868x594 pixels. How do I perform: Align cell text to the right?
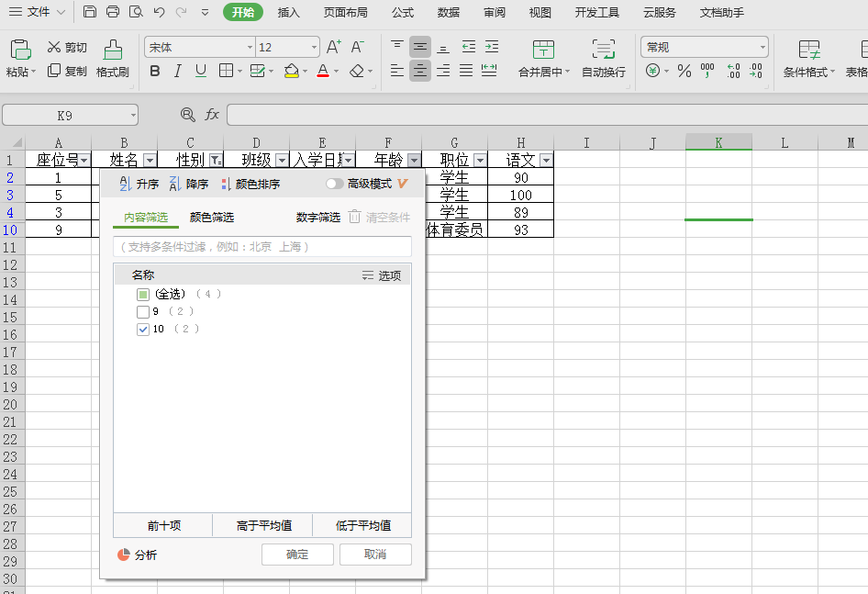tap(443, 71)
